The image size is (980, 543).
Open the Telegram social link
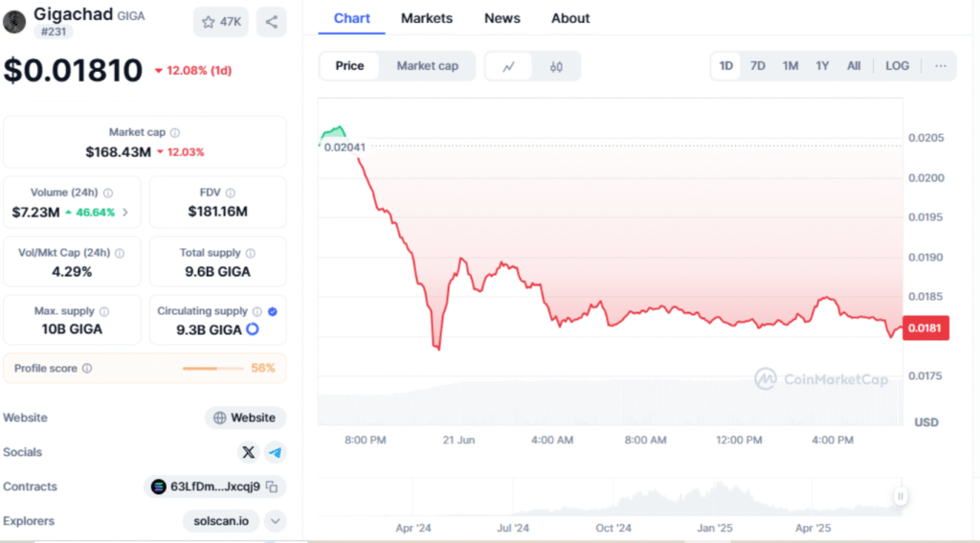pos(275,452)
